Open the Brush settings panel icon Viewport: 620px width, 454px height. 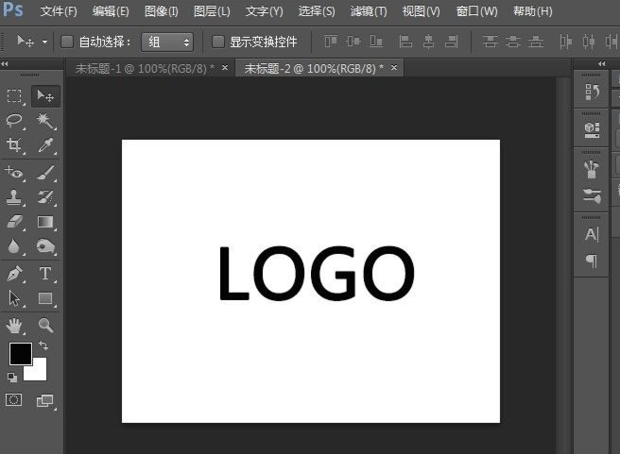tap(592, 195)
